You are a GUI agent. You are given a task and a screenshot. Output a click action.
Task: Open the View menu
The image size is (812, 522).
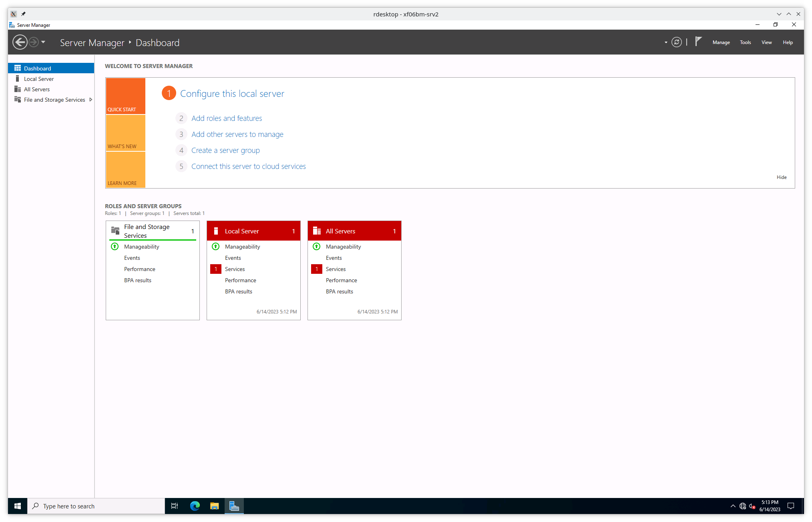tap(766, 42)
